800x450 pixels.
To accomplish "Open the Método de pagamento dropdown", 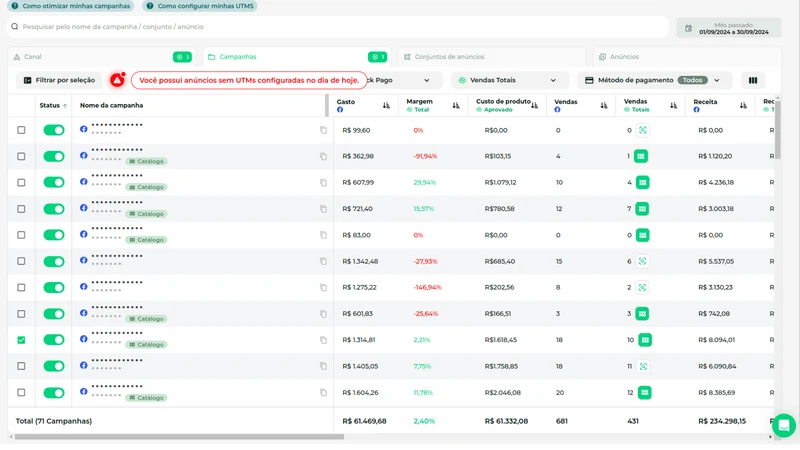I will point(655,80).
